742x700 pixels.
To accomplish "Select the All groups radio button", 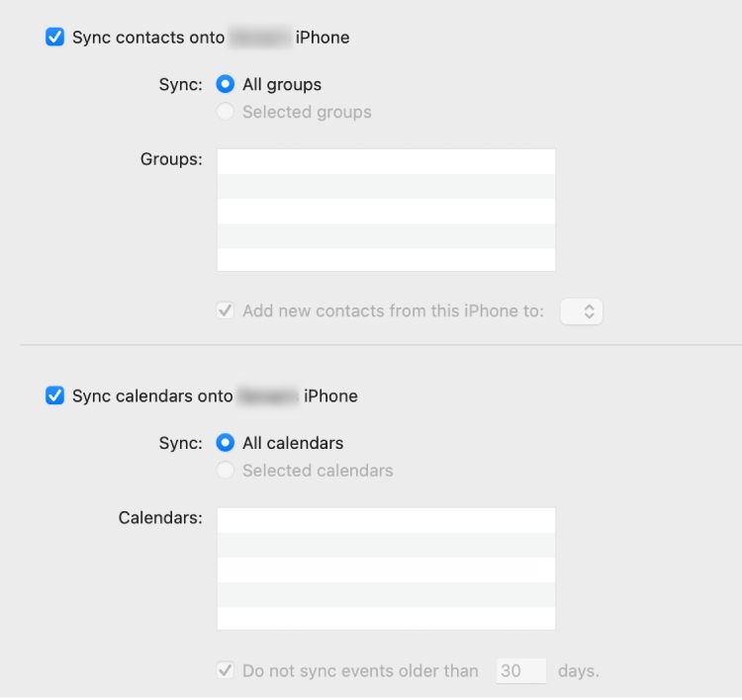I will coord(226,84).
